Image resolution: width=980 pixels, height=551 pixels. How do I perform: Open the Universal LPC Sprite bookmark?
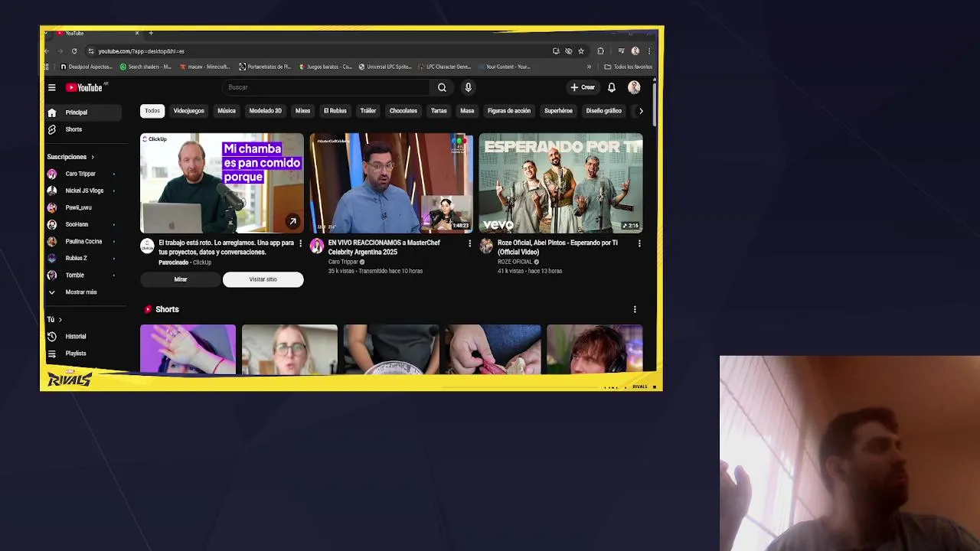click(x=384, y=67)
